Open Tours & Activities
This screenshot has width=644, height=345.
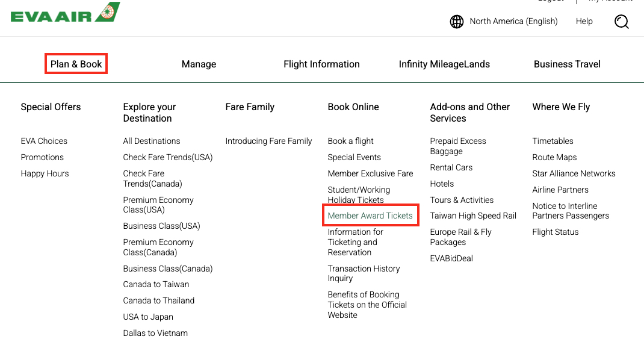coord(462,200)
